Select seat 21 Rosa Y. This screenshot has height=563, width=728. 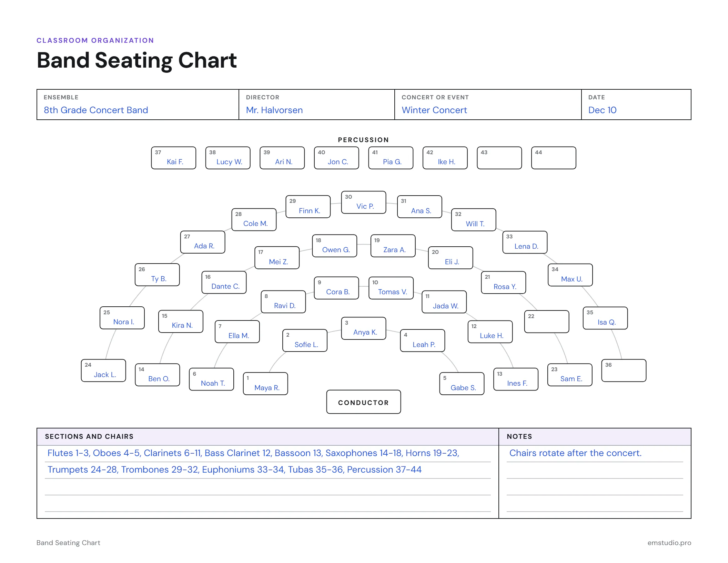[x=504, y=283]
